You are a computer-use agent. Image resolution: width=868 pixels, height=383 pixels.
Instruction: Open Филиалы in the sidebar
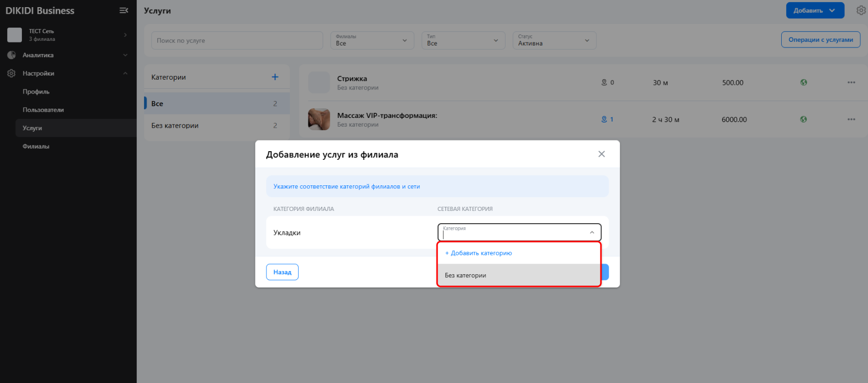coord(36,147)
